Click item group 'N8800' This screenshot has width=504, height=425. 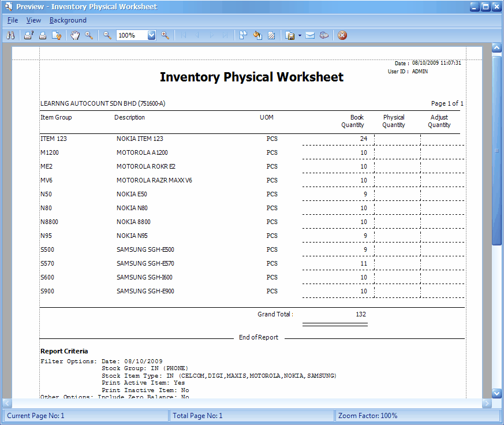click(49, 222)
